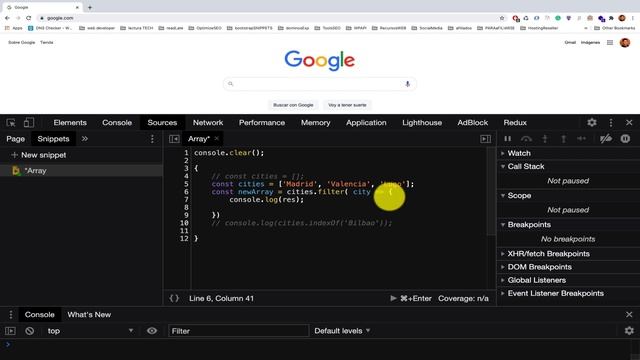Select the Console drawer tab
This screenshot has width=640, height=360.
(40, 315)
